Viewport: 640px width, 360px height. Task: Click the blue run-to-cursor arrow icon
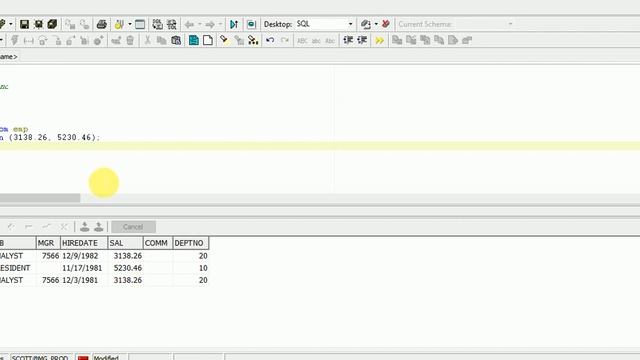(x=234, y=24)
